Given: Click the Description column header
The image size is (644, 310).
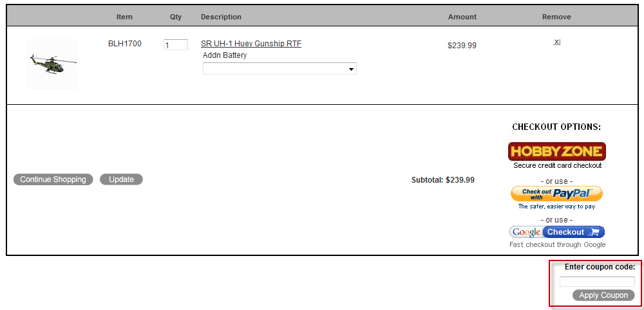Looking at the screenshot, I should pos(221,17).
